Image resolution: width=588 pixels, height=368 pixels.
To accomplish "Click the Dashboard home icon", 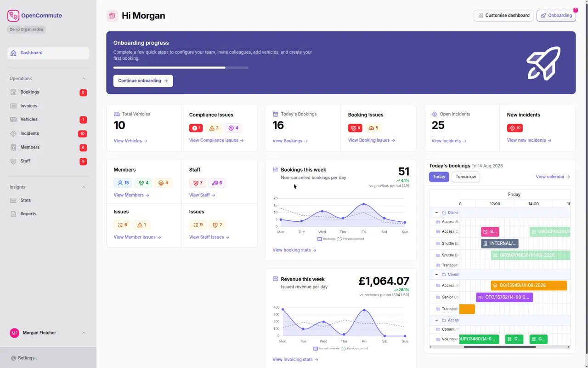I will tap(13, 53).
